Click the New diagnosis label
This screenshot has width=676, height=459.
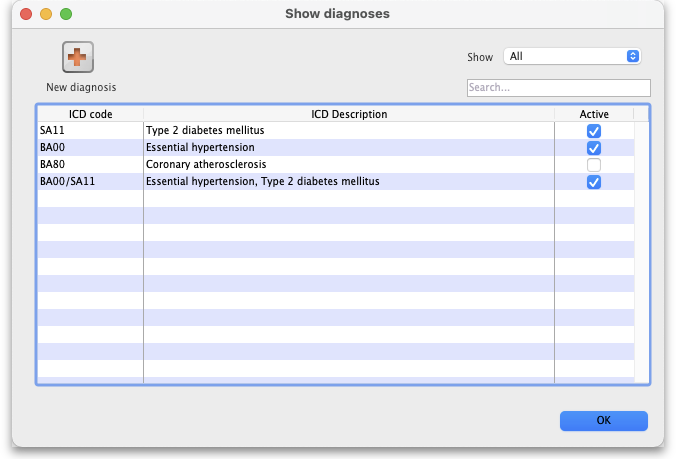pos(81,87)
